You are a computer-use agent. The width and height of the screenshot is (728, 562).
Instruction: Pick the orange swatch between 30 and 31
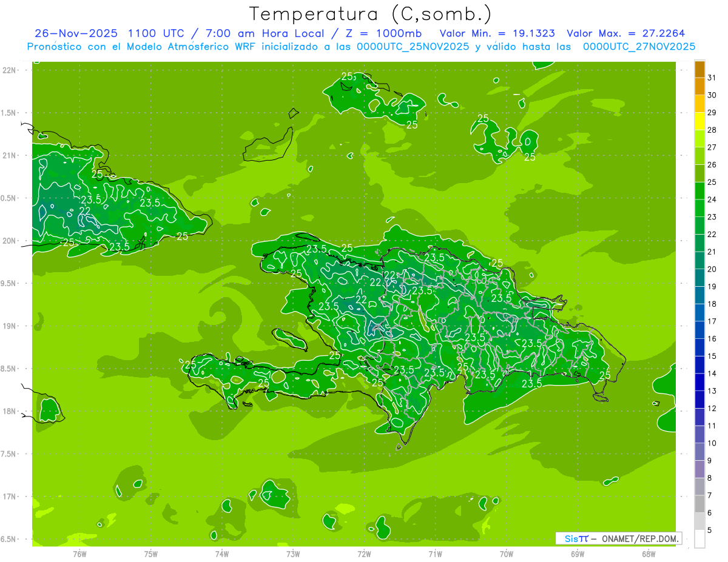699,87
